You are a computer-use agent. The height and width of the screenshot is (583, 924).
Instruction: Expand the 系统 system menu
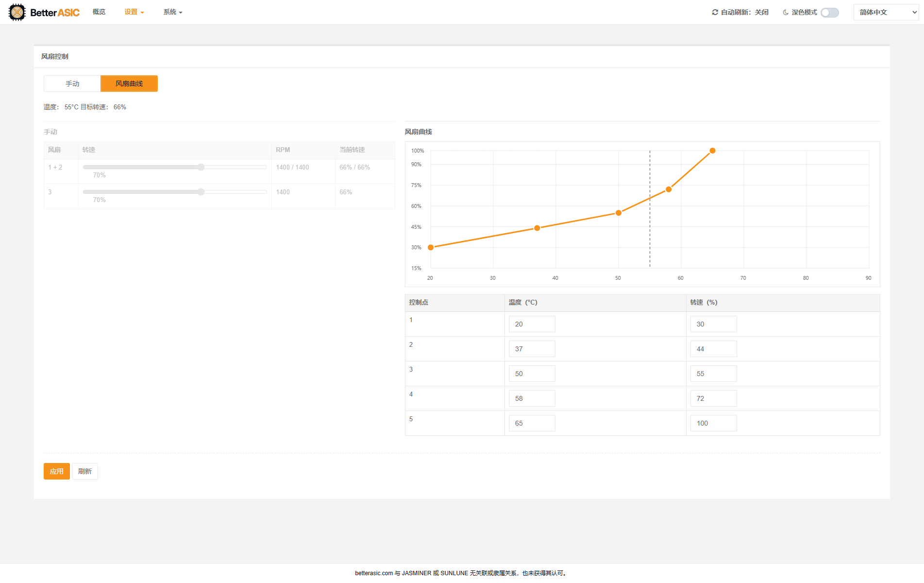(x=173, y=12)
